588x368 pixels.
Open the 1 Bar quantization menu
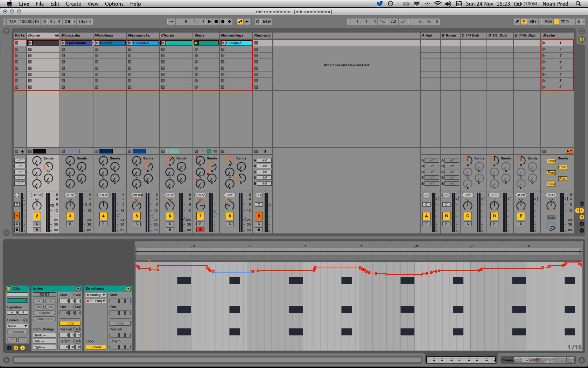point(85,21)
